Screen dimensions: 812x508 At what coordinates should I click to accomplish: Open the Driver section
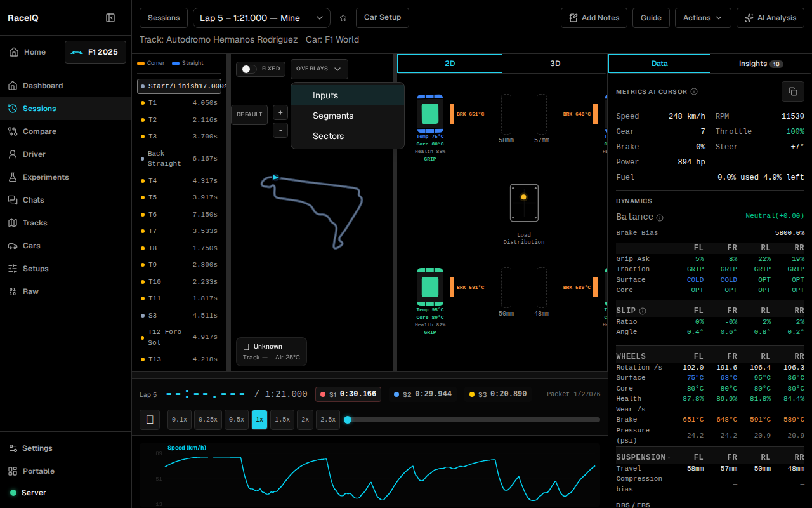pos(66,154)
